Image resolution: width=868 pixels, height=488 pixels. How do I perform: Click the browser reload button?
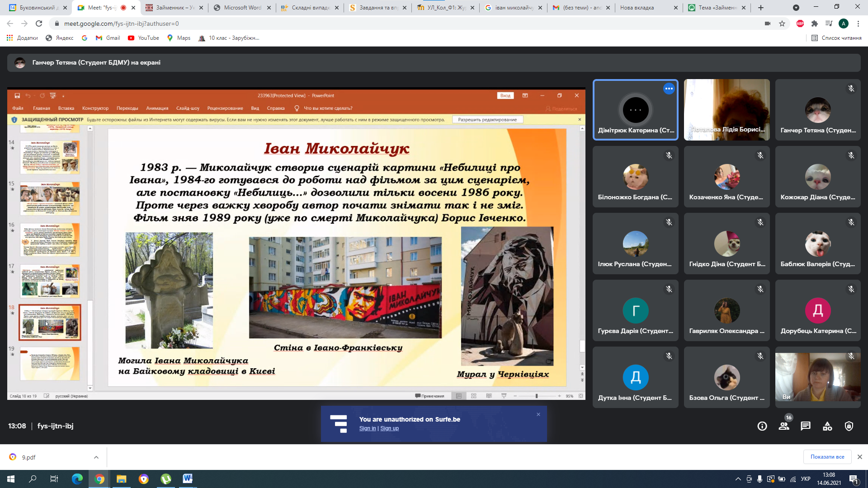pos(39,23)
